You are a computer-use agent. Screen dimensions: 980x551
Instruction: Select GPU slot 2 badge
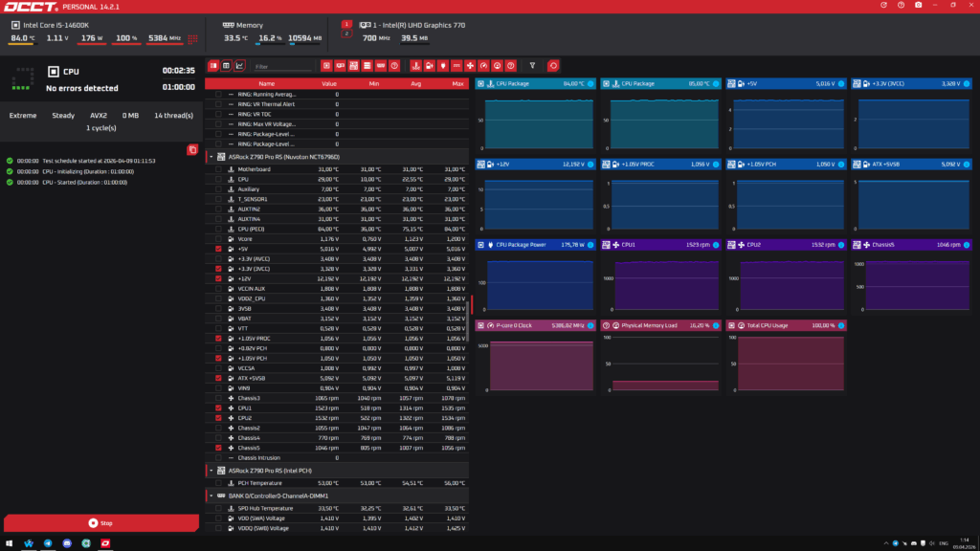point(346,33)
